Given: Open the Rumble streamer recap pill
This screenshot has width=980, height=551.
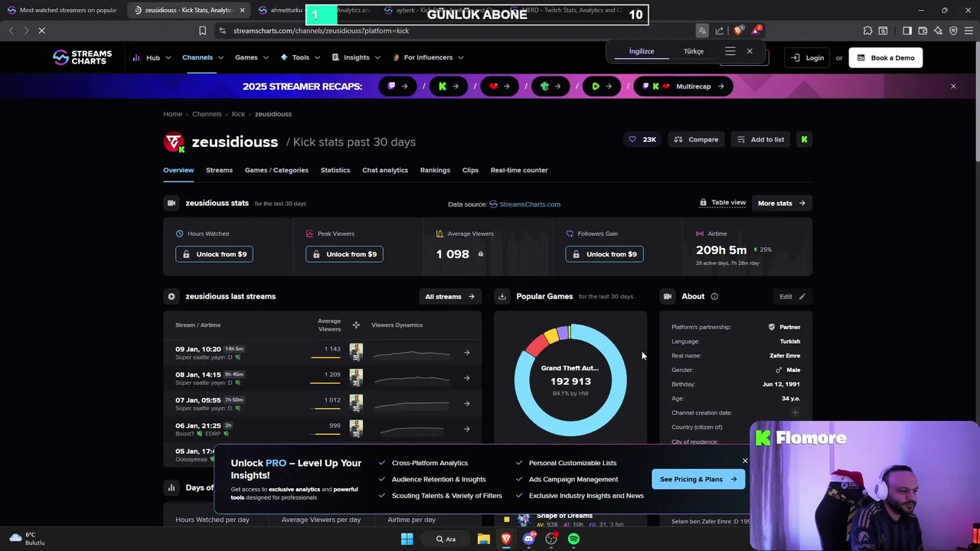Looking at the screenshot, I should click(x=602, y=86).
